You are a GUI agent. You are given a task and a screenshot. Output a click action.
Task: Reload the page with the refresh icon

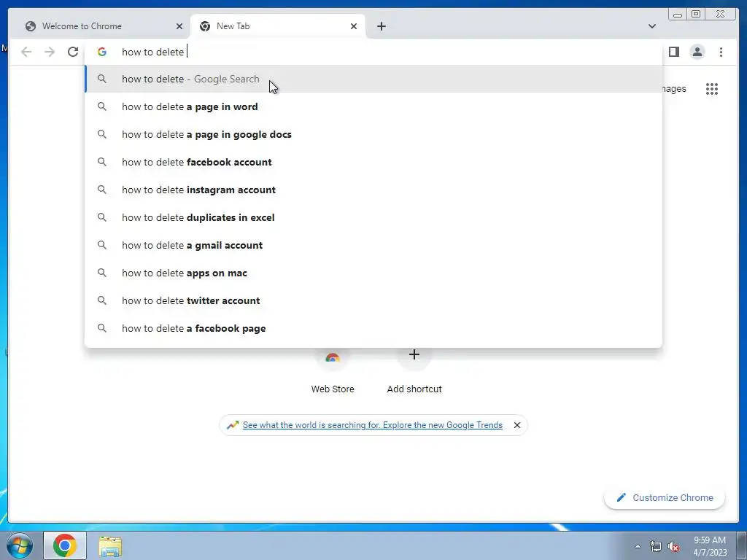(x=73, y=52)
